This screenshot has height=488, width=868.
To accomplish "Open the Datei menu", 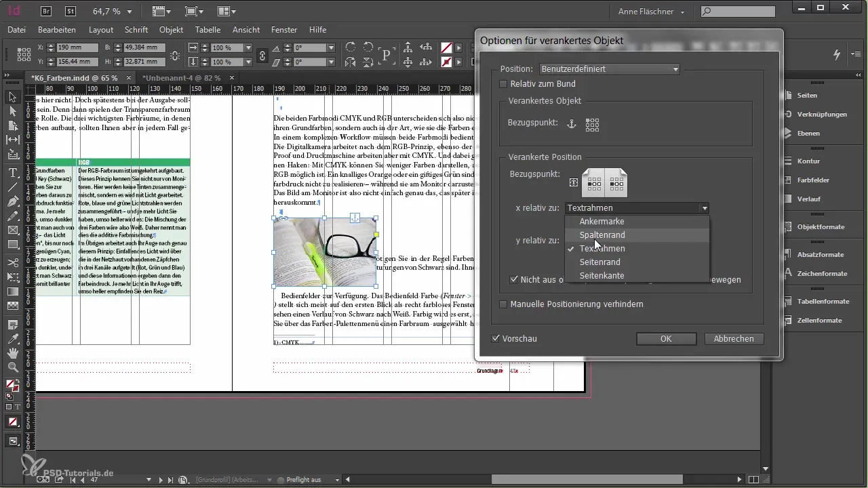I will tap(16, 30).
